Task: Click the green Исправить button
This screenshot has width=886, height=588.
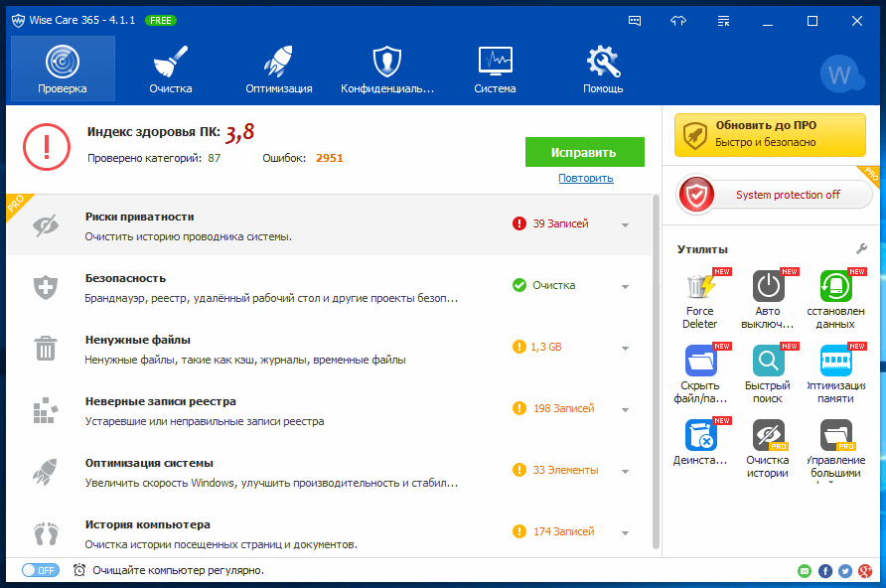Action: click(x=584, y=152)
